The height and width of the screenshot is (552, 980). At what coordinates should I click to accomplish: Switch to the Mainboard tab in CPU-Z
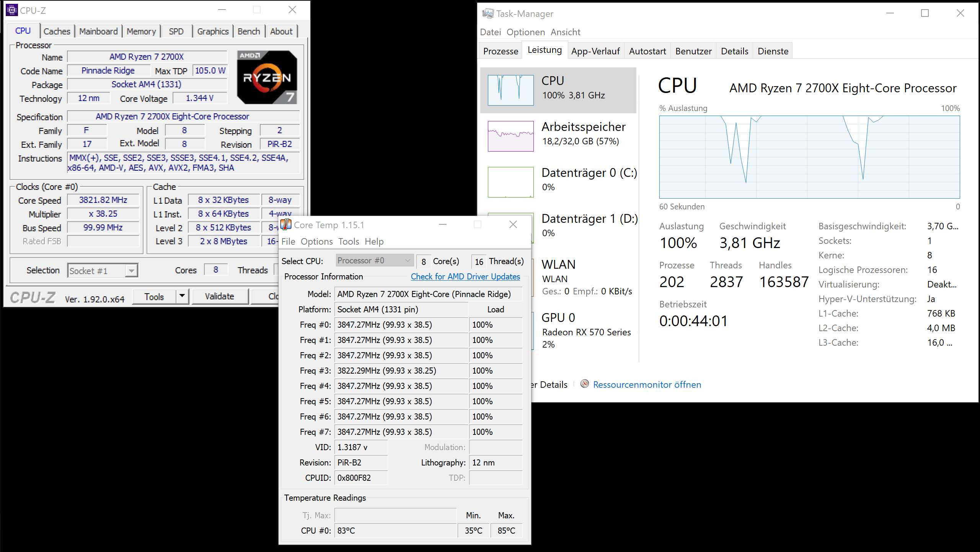tap(98, 31)
